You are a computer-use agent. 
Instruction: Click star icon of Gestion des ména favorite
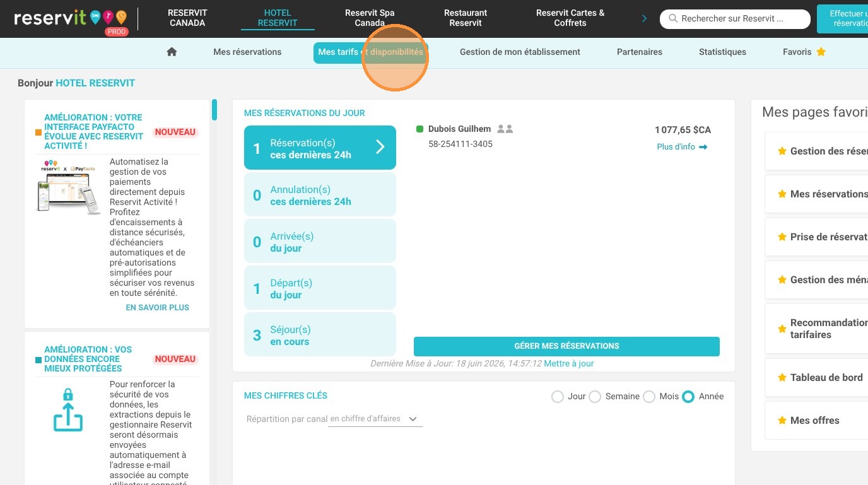point(782,280)
